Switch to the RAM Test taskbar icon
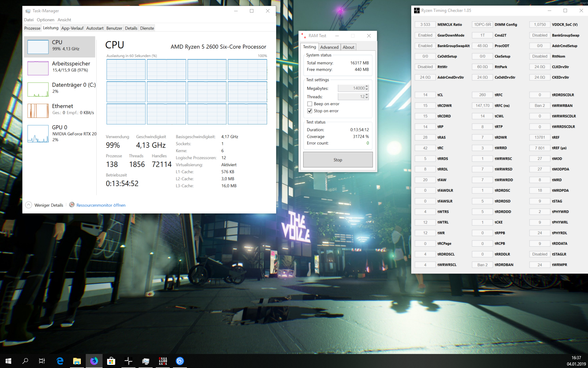Image resolution: width=588 pixels, height=368 pixels. pos(163,361)
